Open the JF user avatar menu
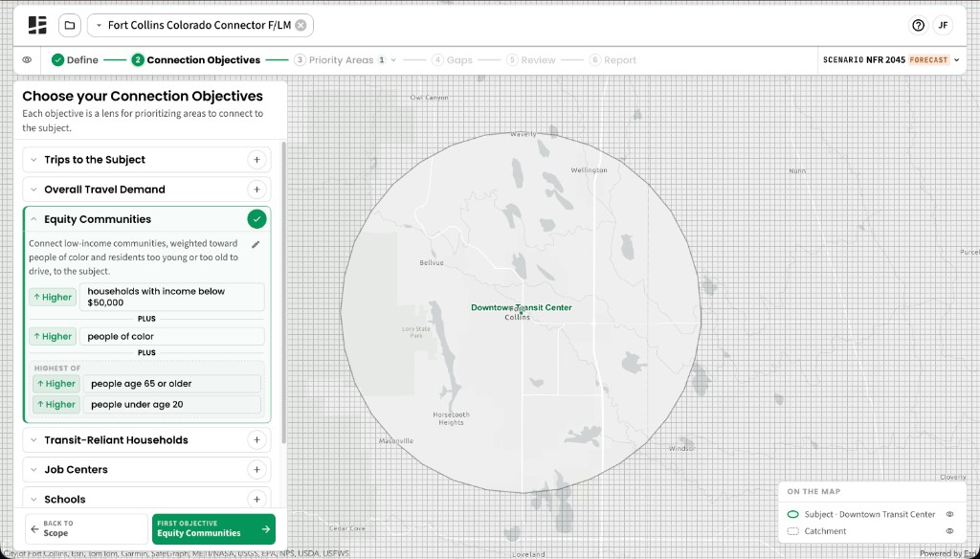This screenshot has width=980, height=559. tap(943, 25)
